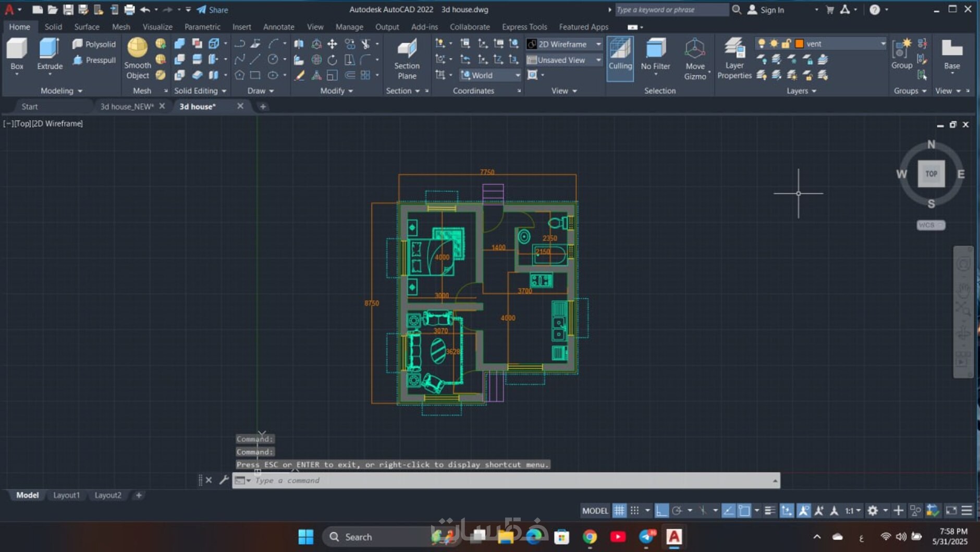
Task: Click the keyword search box
Action: [671, 9]
